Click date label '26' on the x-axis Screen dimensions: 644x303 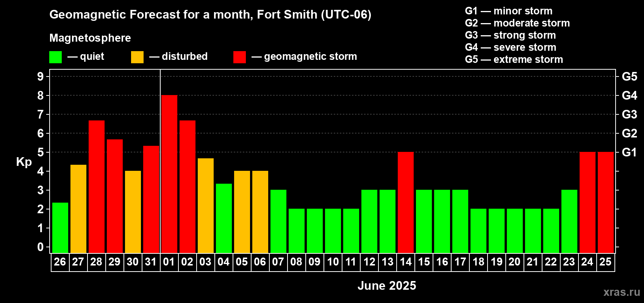click(60, 262)
